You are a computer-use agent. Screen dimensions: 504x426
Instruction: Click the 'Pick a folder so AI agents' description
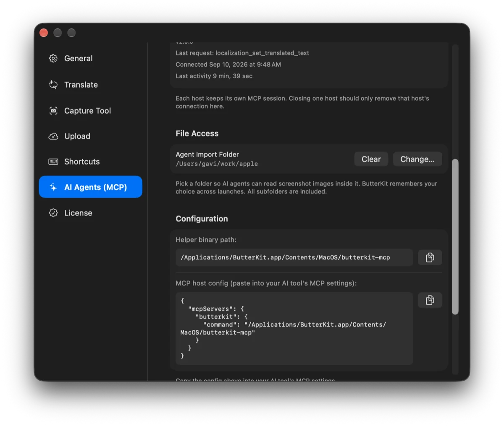[306, 188]
